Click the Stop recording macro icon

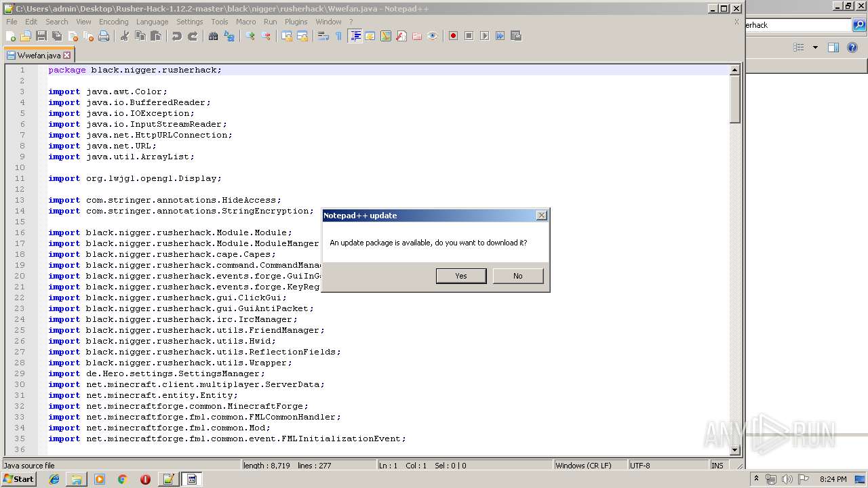pos(469,36)
